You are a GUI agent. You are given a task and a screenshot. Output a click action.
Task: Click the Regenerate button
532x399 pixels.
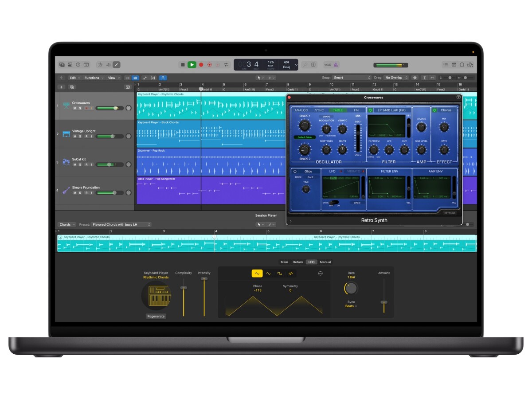tap(156, 316)
